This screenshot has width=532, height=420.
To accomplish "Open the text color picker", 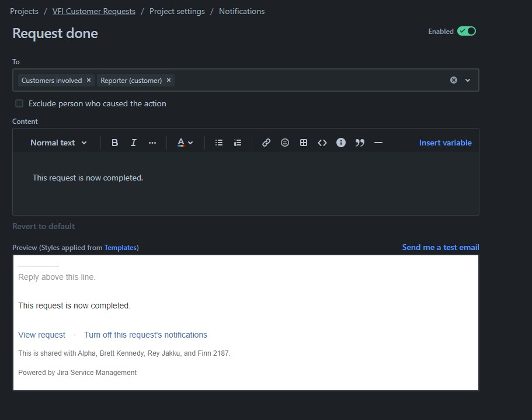I will pyautogui.click(x=185, y=143).
